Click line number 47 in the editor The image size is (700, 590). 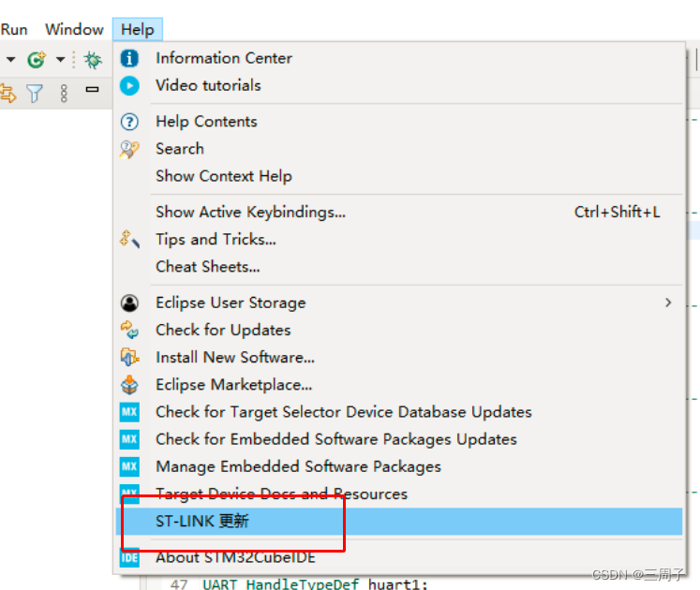(x=179, y=583)
